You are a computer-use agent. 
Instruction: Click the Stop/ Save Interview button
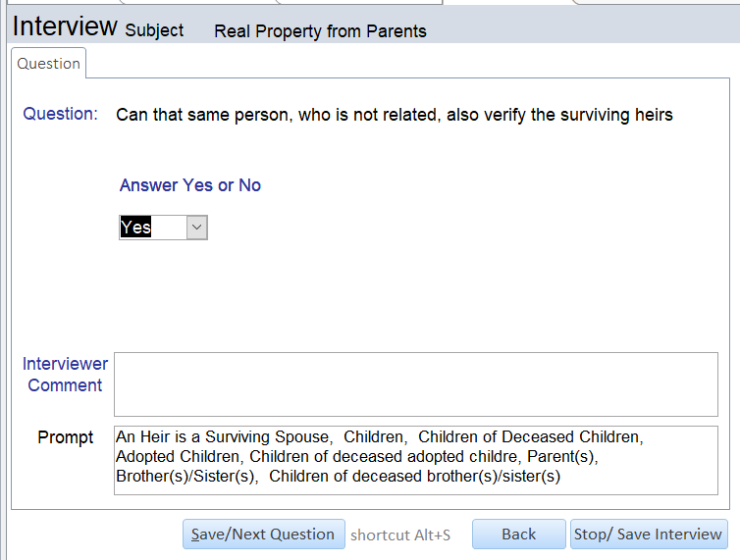click(648, 535)
